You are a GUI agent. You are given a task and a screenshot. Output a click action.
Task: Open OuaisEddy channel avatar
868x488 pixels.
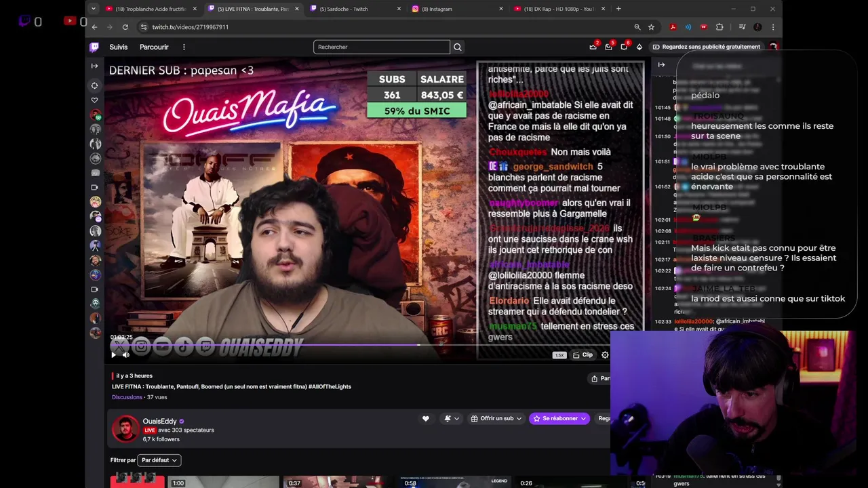[x=125, y=429]
